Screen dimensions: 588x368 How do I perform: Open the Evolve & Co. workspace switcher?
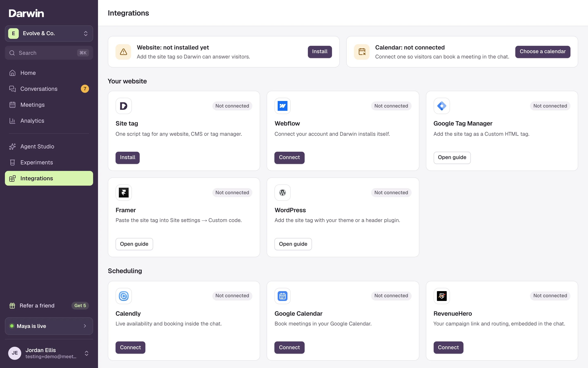pos(49,33)
